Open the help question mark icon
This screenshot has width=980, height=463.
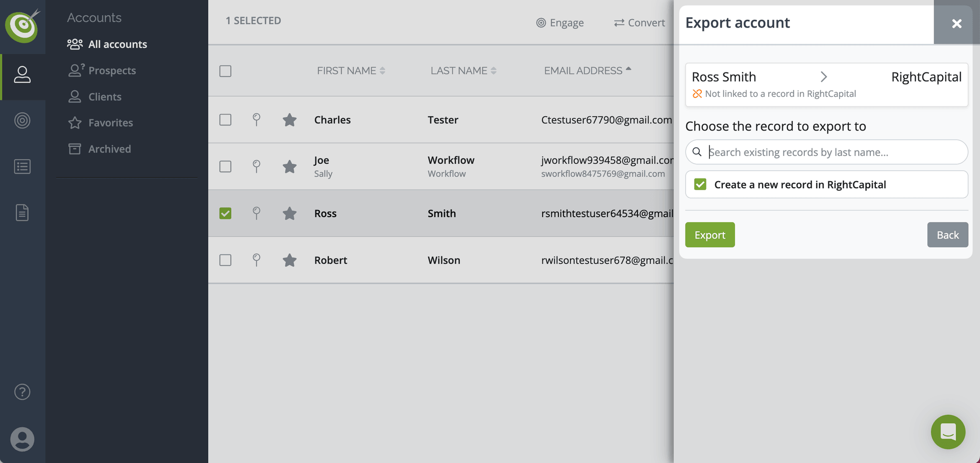pos(22,392)
